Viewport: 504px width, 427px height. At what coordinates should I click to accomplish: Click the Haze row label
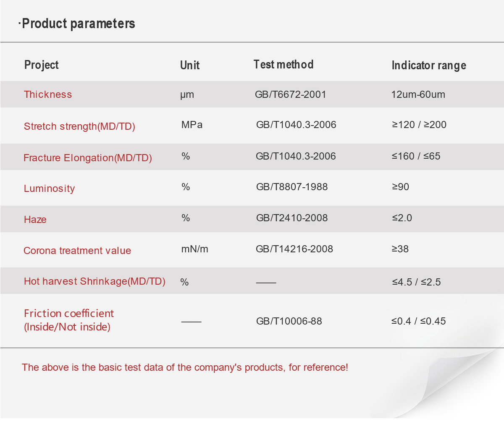click(x=35, y=220)
